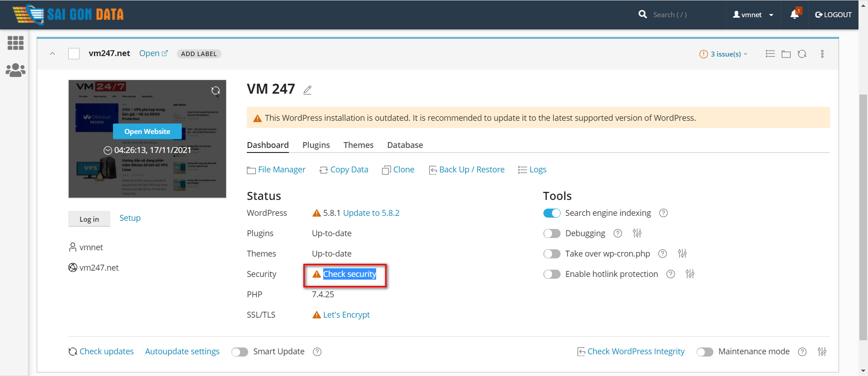Viewport: 868px width, 376px height.
Task: Open Autoupdate settings
Action: [x=182, y=352]
